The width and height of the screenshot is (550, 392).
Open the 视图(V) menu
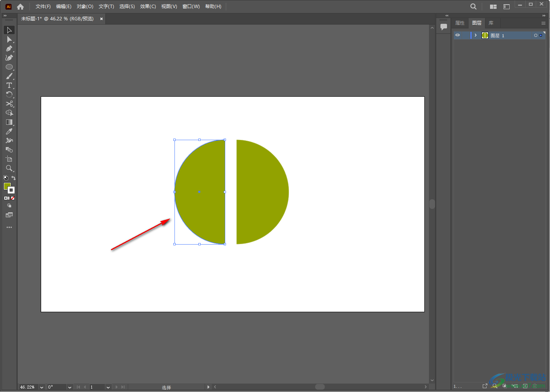(x=169, y=7)
